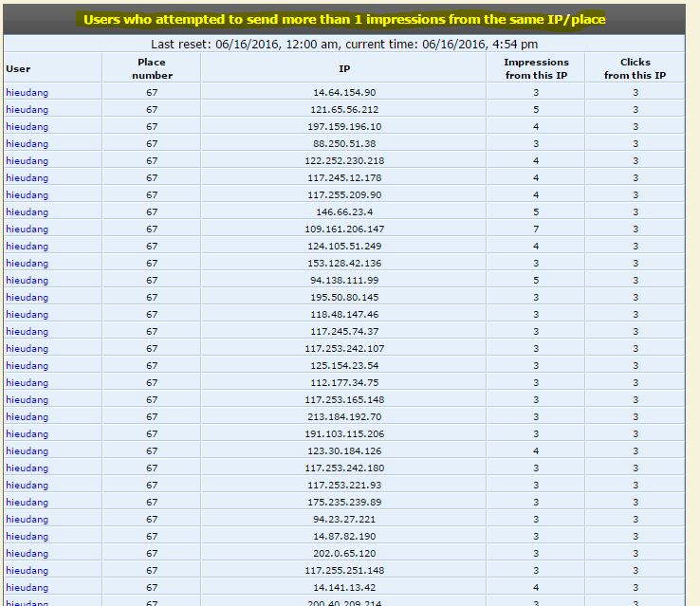Image resolution: width=700 pixels, height=606 pixels.
Task: Click hieudang link in 117.253.165.148 row
Action: pos(27,400)
